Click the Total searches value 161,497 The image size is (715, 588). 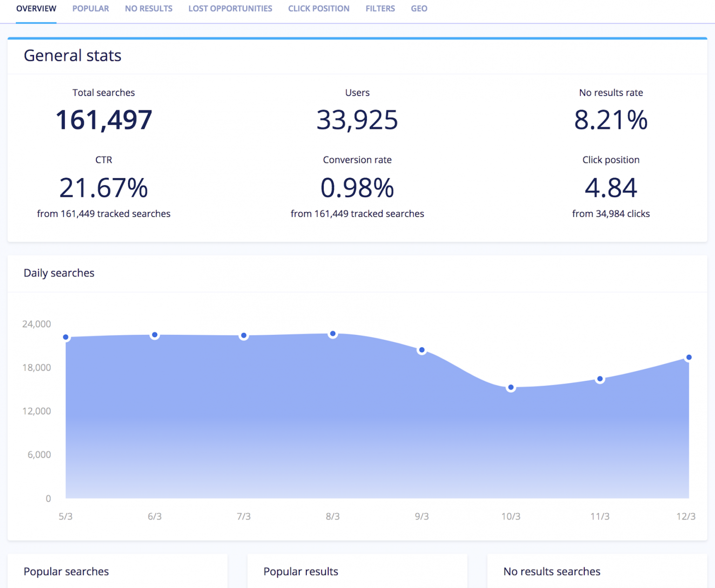pyautogui.click(x=104, y=120)
